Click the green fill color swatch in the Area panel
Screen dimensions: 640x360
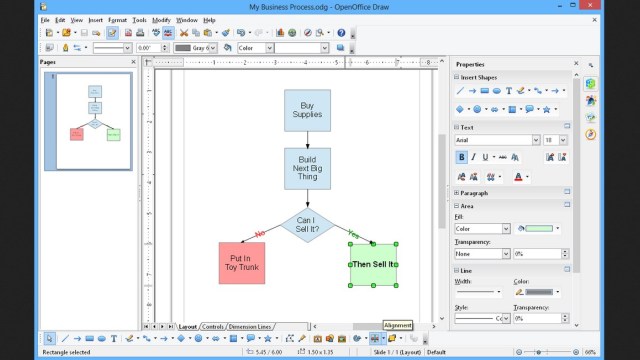coord(539,229)
